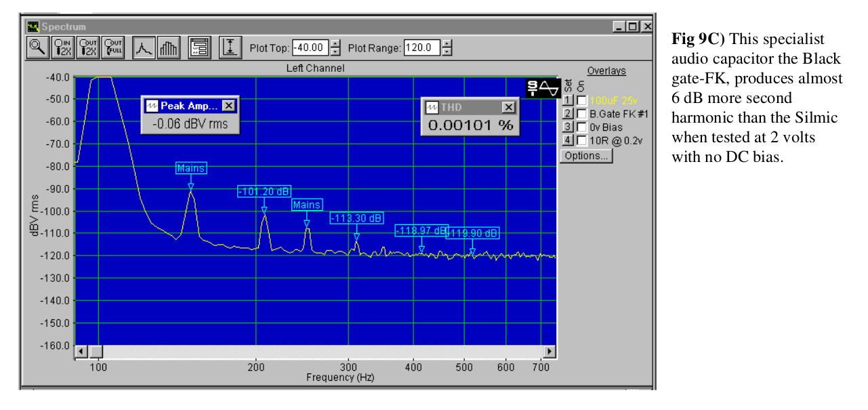868x410 pixels.
Task: Switch to bar graph display mode
Action: 169,47
